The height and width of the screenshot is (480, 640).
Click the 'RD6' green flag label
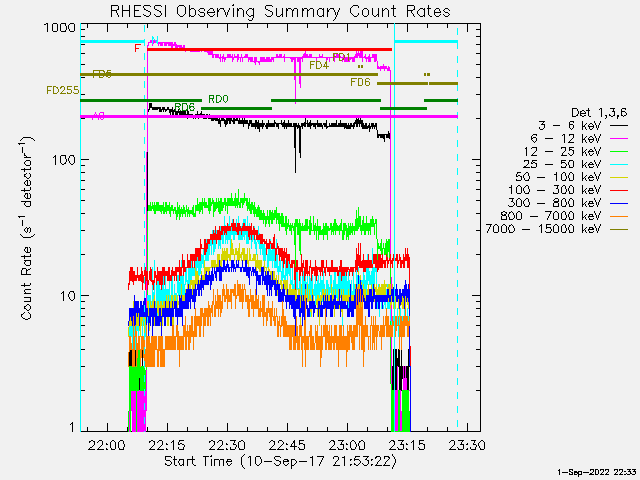click(x=184, y=107)
